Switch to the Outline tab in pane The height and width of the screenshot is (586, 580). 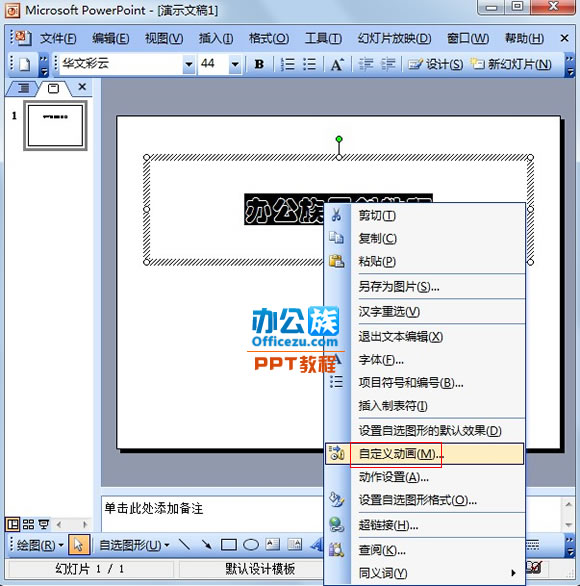click(23, 89)
